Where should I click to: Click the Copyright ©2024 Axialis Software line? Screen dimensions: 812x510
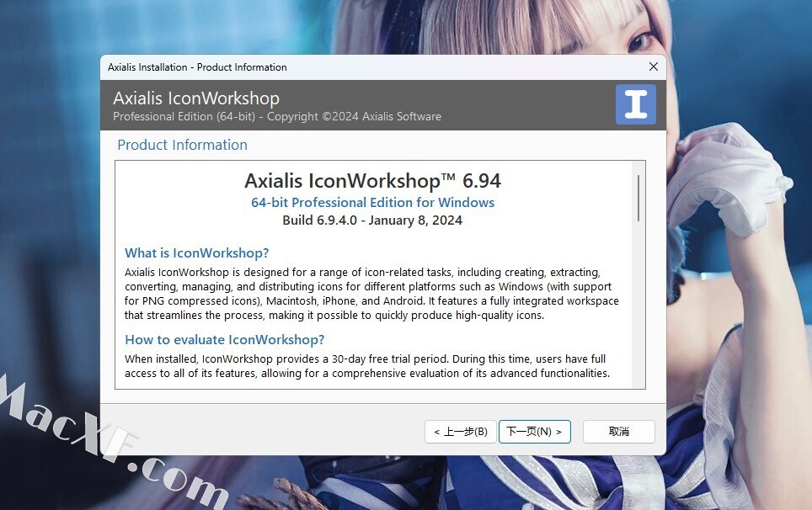pos(355,117)
